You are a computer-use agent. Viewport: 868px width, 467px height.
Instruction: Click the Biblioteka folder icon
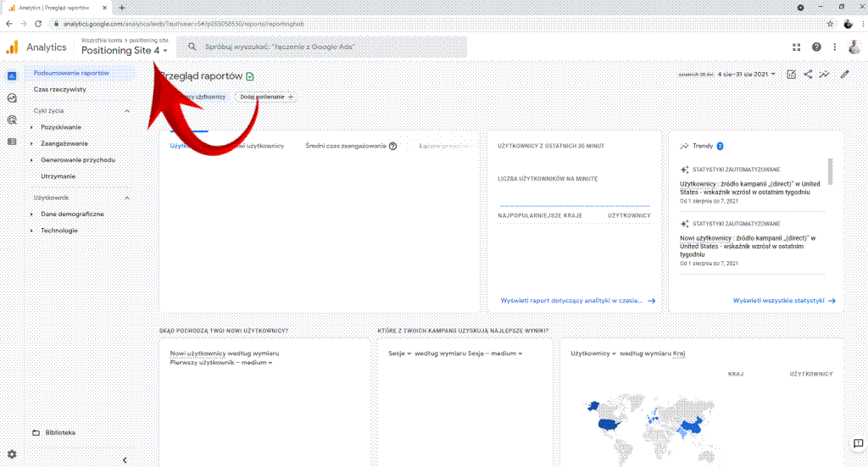(x=36, y=433)
